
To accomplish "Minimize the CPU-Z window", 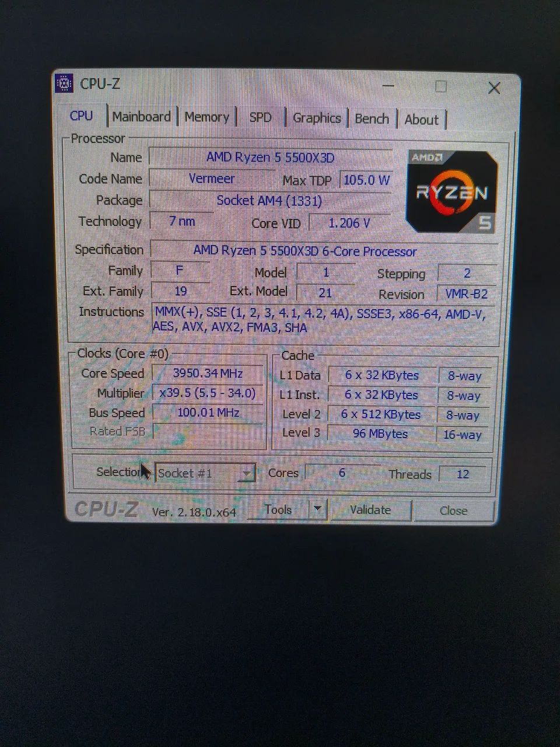I will (388, 87).
